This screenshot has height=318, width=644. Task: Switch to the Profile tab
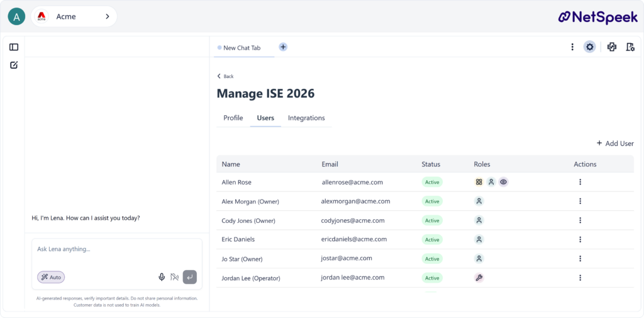233,118
